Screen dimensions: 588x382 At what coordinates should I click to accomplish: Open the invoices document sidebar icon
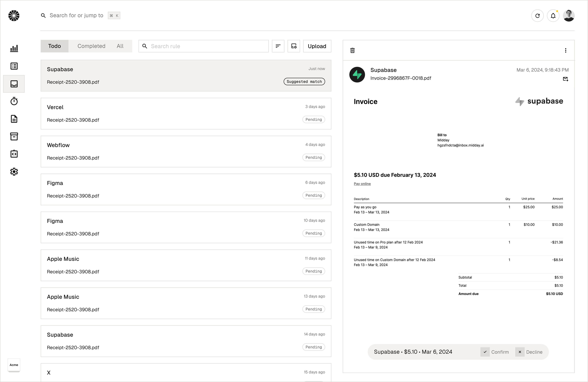coord(14,119)
